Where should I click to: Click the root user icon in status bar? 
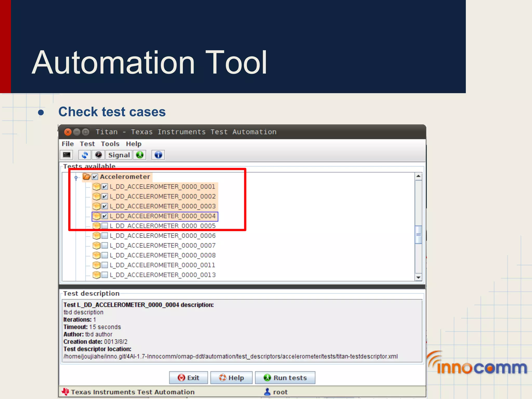[x=267, y=392]
